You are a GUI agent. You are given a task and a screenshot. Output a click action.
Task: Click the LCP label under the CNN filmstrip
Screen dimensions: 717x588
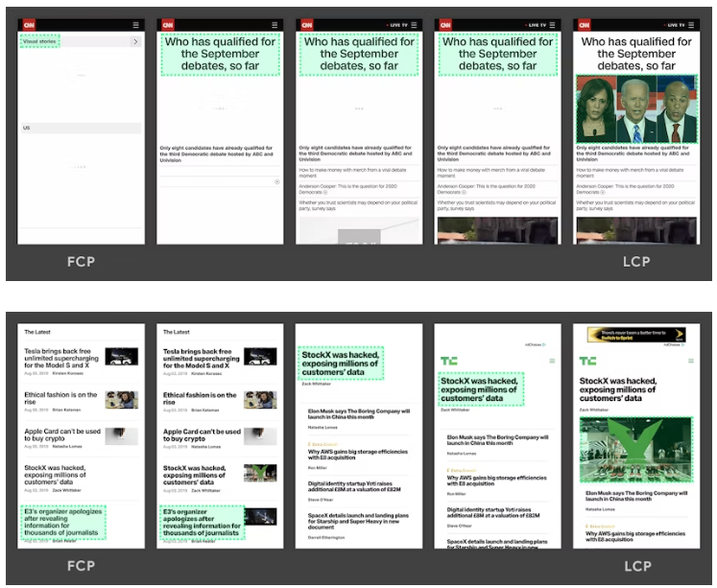click(636, 262)
